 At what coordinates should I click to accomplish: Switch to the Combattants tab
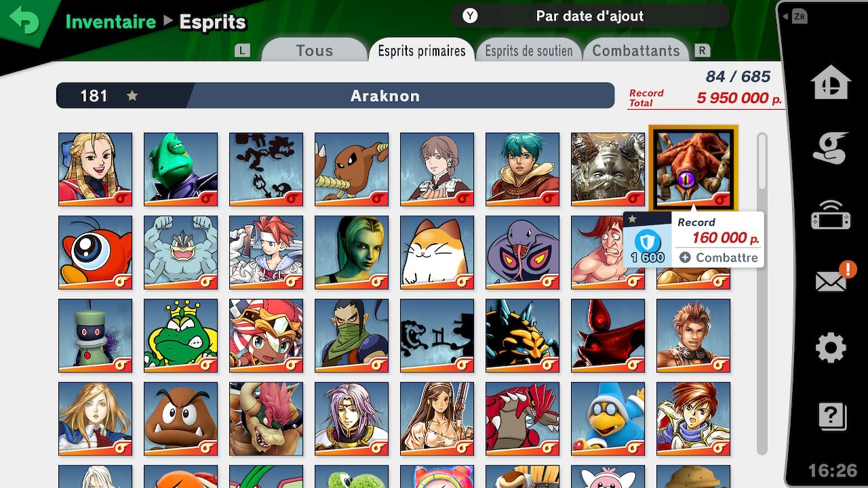[x=636, y=51]
